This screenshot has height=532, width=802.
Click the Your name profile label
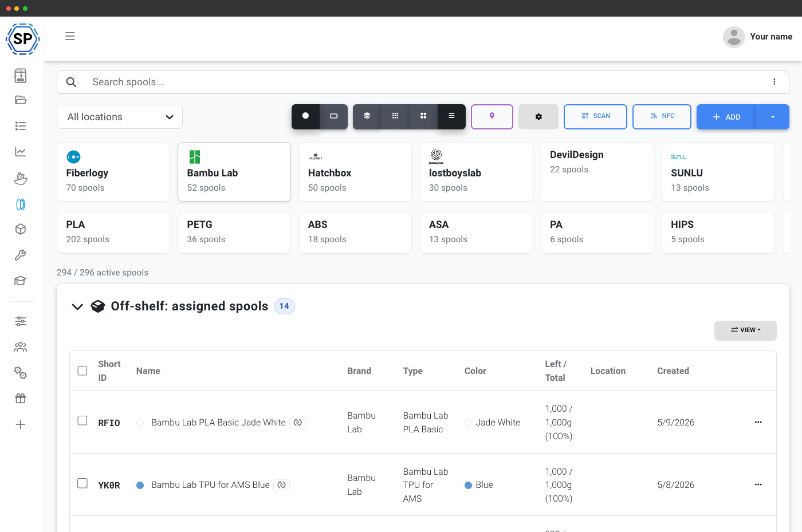(771, 37)
